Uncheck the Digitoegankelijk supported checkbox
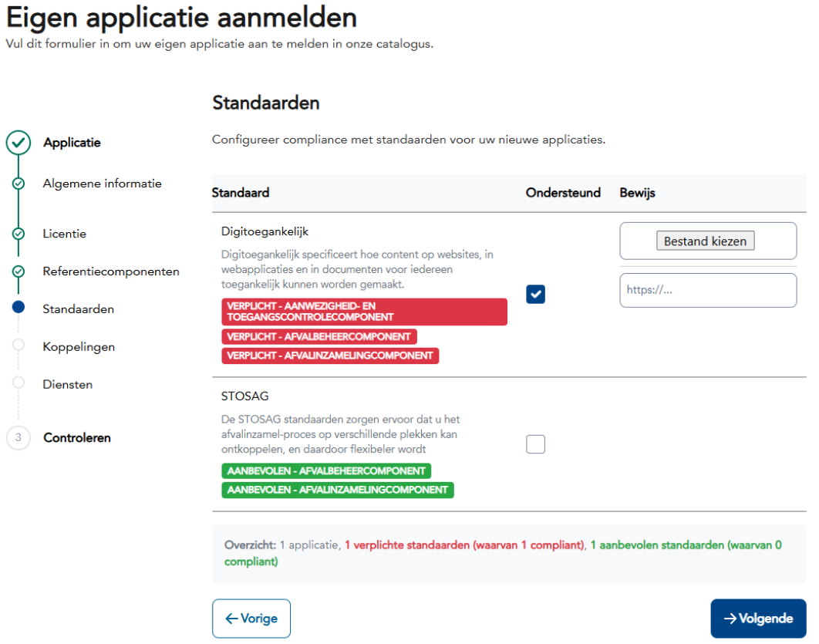 535,294
